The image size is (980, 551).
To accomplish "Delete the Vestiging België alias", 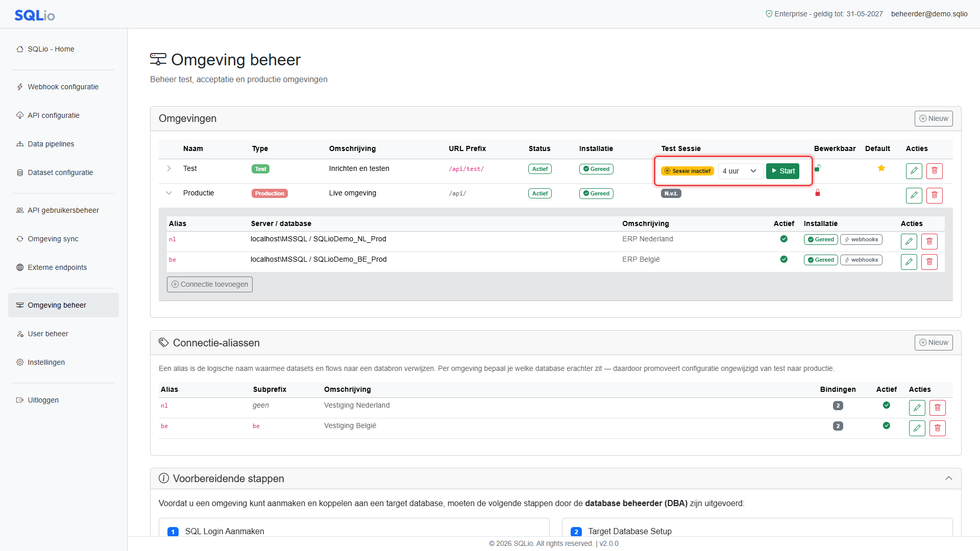I will [937, 428].
